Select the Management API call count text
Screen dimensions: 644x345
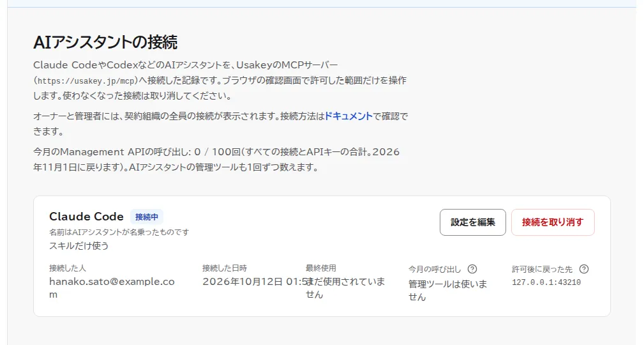coord(216,160)
